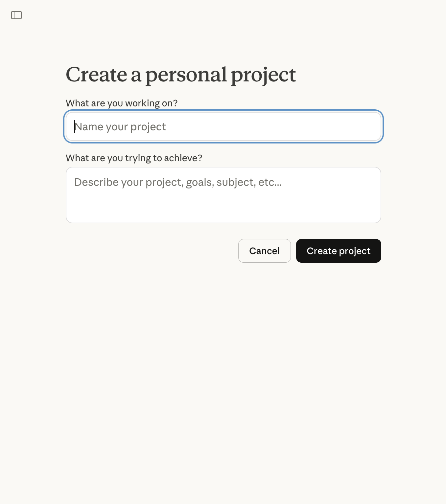Place cursor in the project name field
Image resolution: width=446 pixels, height=504 pixels.
(x=223, y=127)
